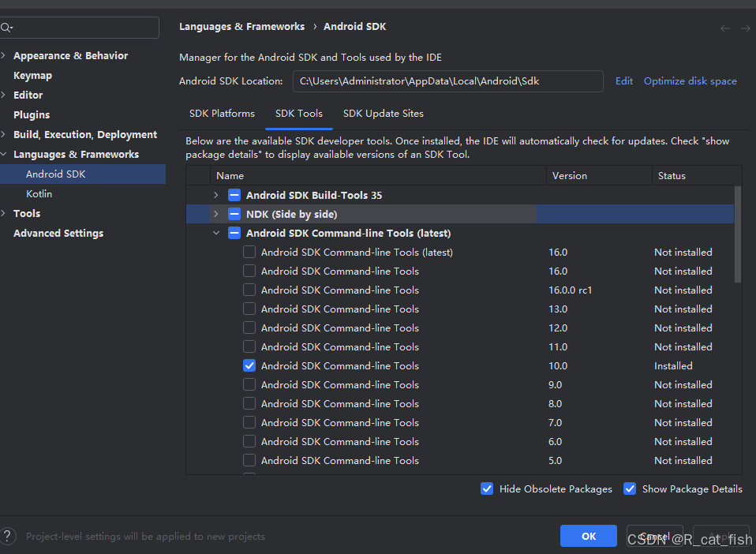Screen dimensions: 756x554
Task: Toggle Show Package Details checkbox
Action: tap(630, 489)
